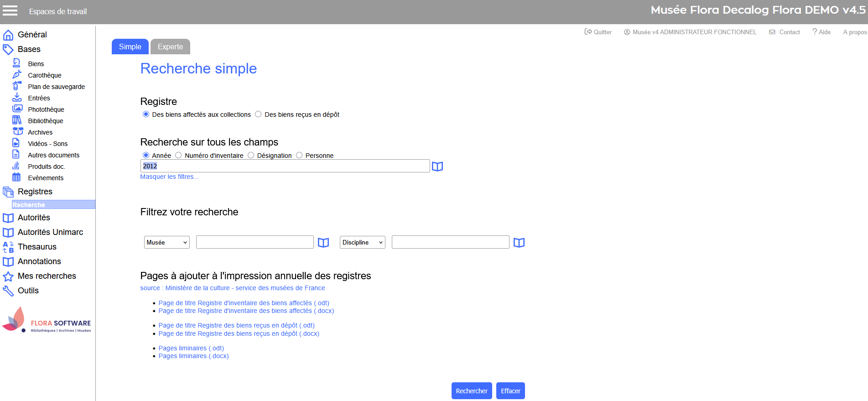Viewport: 868px width, 401px height.
Task: Select the Numéro d'inventaire radio button
Action: click(x=178, y=156)
